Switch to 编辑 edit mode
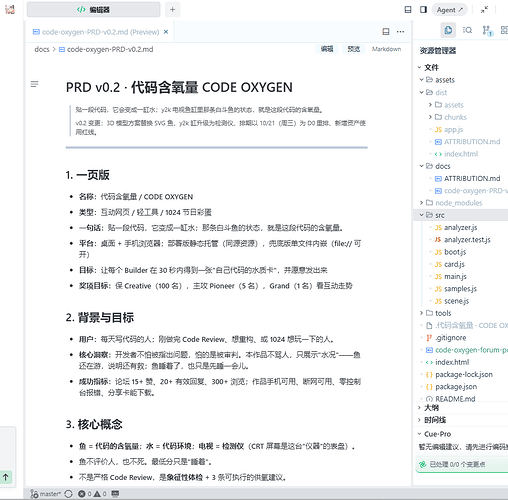This screenshot has width=508, height=500. pos(327,49)
